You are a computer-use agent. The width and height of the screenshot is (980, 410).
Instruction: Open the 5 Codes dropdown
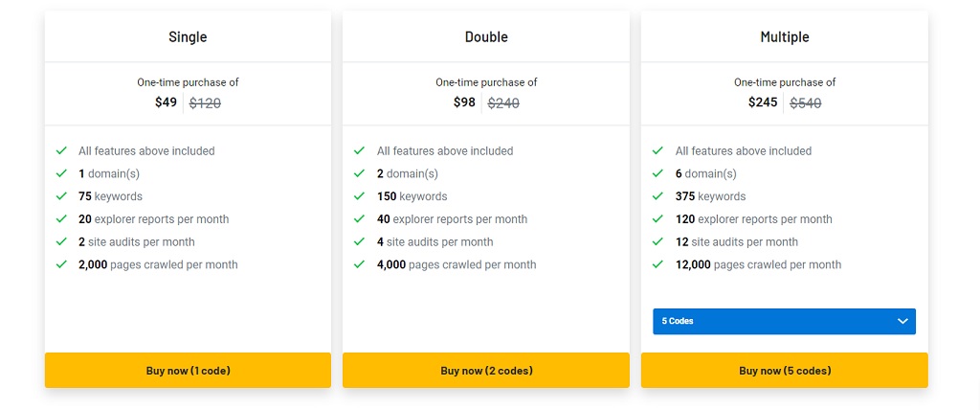(x=785, y=321)
